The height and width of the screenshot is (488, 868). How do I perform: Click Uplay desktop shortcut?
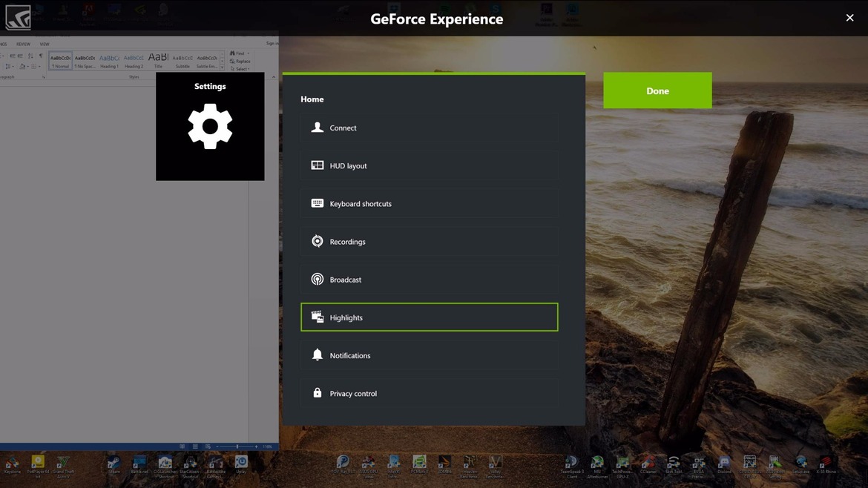[x=241, y=464]
